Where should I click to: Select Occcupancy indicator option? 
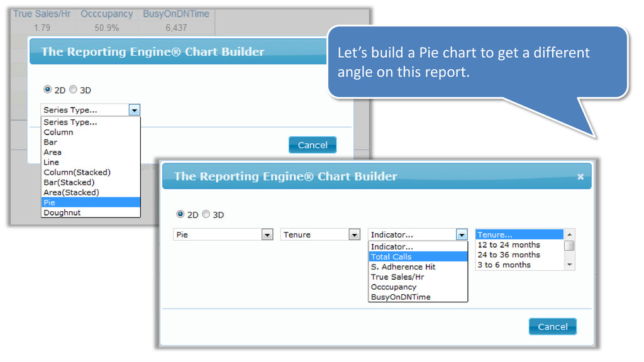(418, 287)
